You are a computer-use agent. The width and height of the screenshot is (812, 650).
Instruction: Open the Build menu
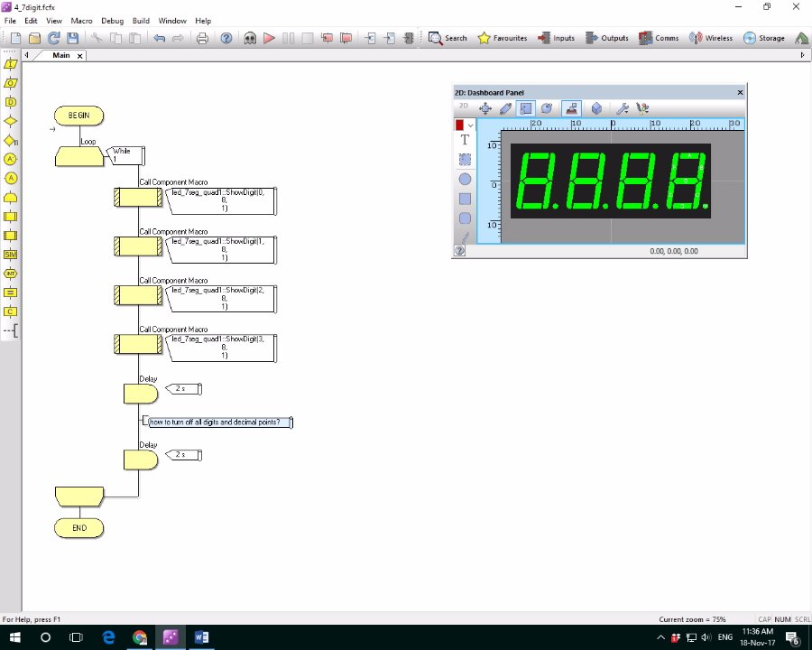(x=141, y=21)
